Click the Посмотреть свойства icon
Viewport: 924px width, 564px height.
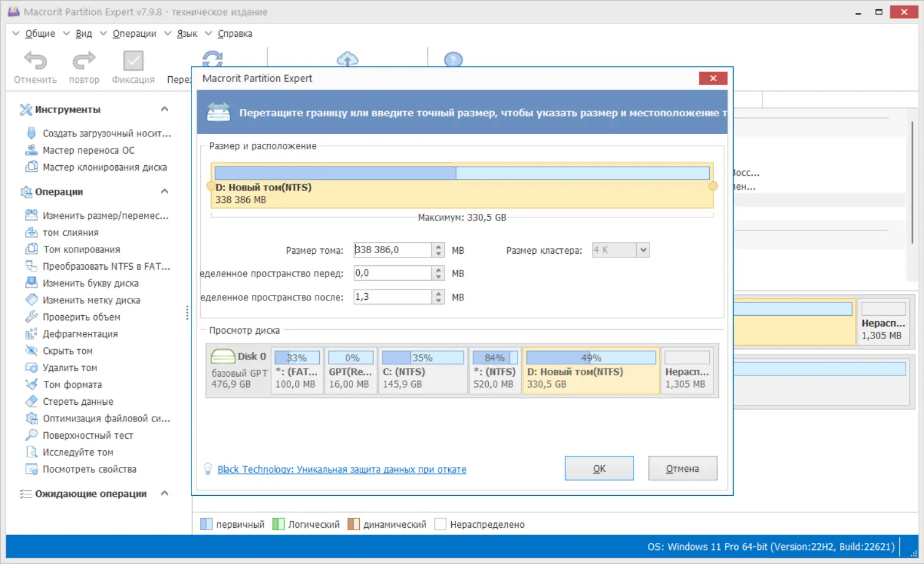coord(31,469)
